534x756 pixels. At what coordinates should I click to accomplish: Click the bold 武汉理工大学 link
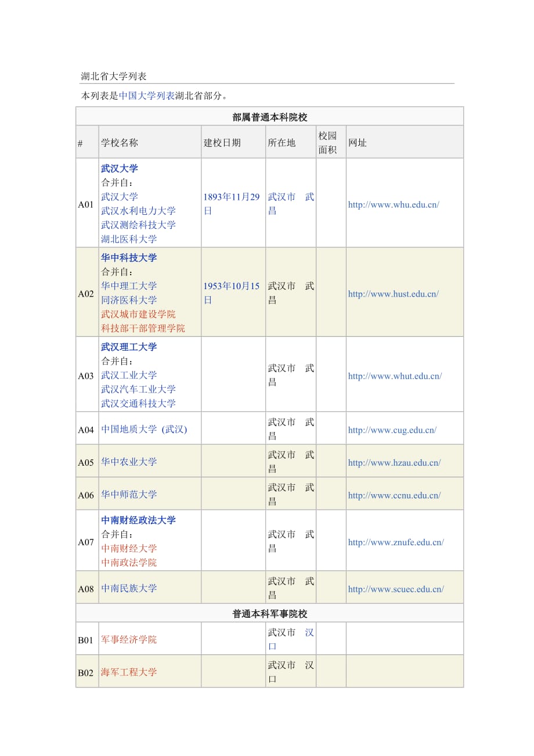(129, 347)
